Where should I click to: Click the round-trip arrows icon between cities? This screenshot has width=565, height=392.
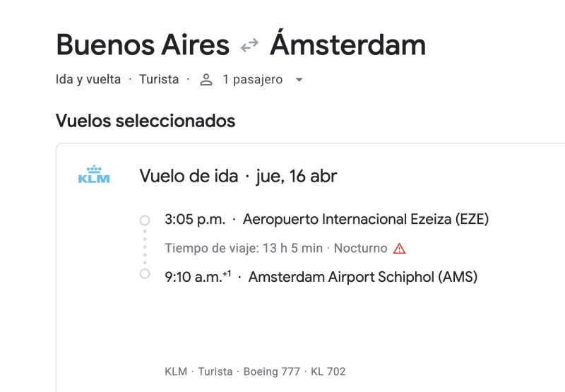249,46
